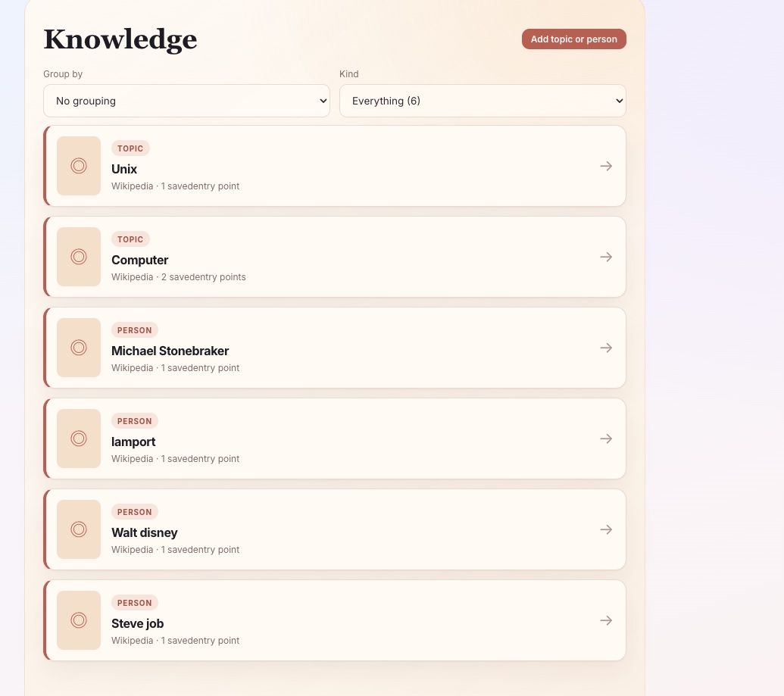Click Wikipedia subtitle under Unix

[x=176, y=186]
